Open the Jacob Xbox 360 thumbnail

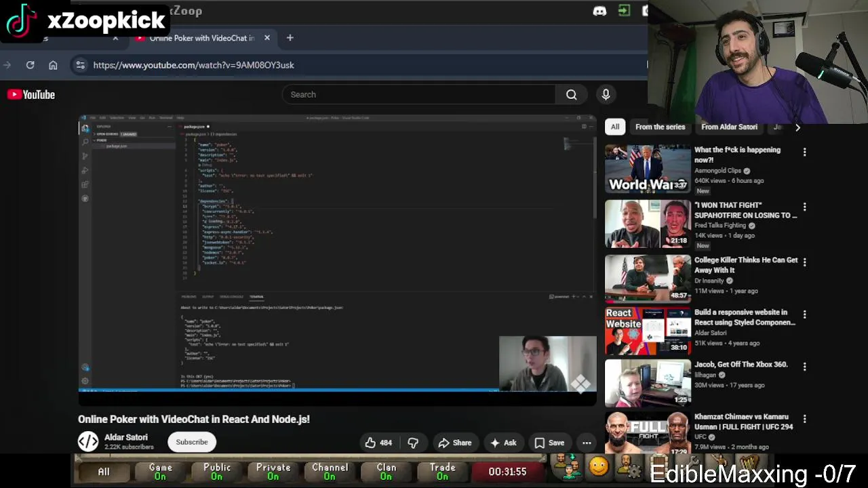pyautogui.click(x=648, y=382)
